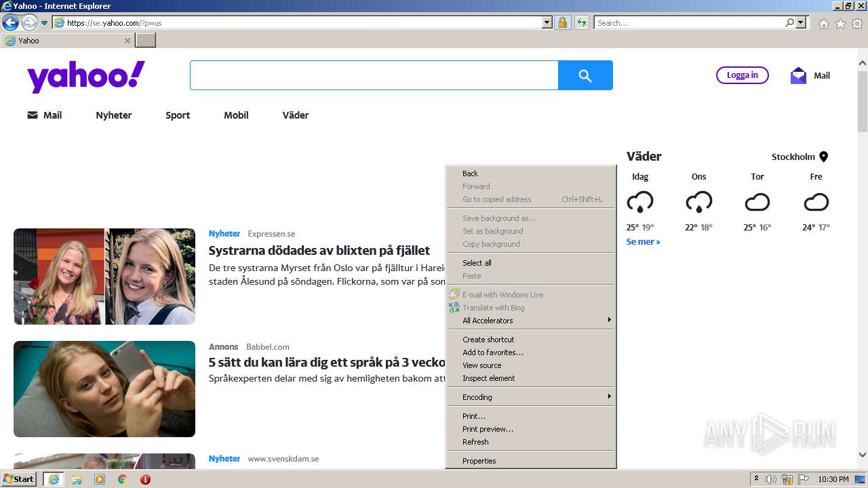This screenshot has height=488, width=868.
Task: Click the magnifier icon in IE search box
Action: (790, 22)
